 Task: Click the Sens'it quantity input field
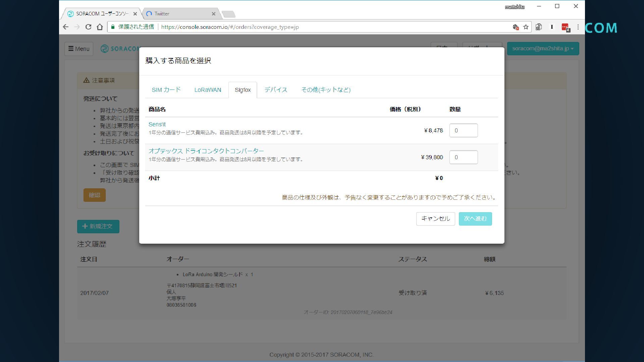[464, 130]
